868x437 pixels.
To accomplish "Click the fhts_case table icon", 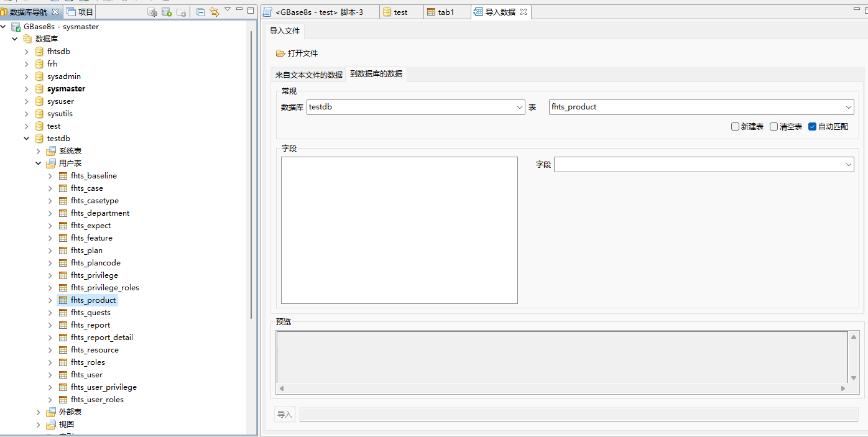I will pos(63,188).
